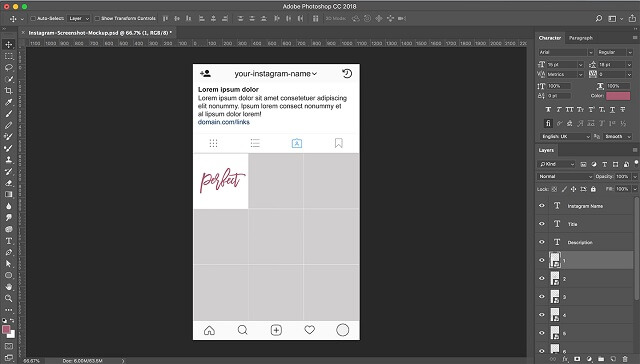Click the perfect image thumbnail on canvas
The image size is (640, 364).
click(221, 181)
